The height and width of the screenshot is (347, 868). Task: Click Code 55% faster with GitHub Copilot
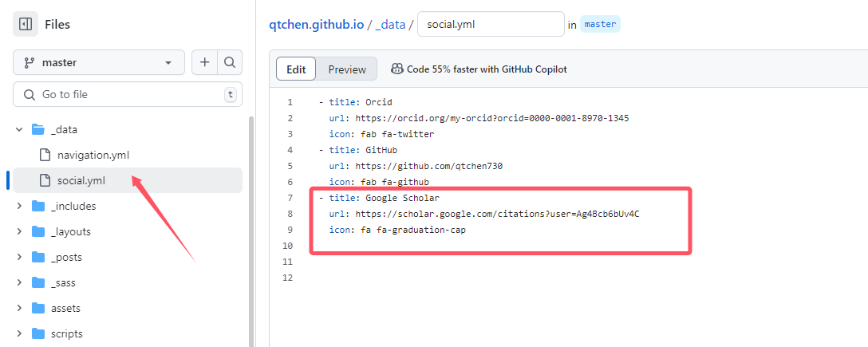click(x=487, y=69)
